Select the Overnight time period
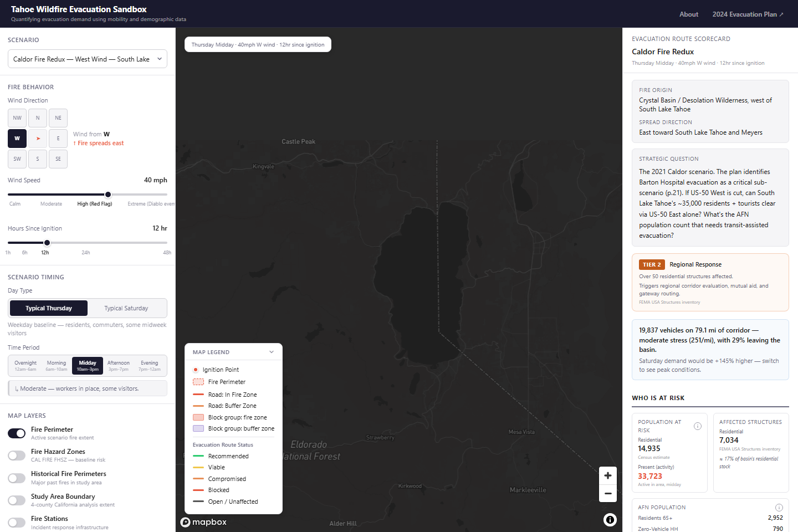Image resolution: width=798 pixels, height=532 pixels. [25, 366]
